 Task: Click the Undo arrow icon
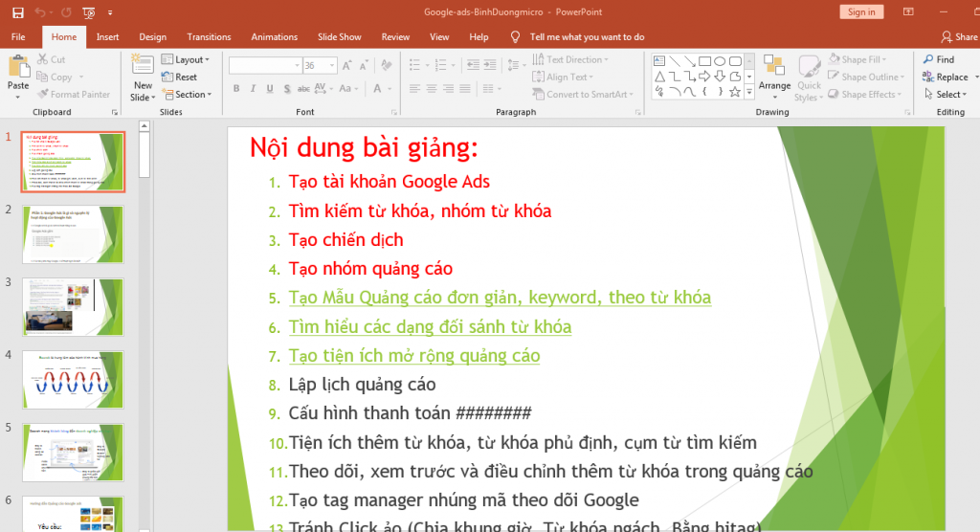[40, 11]
